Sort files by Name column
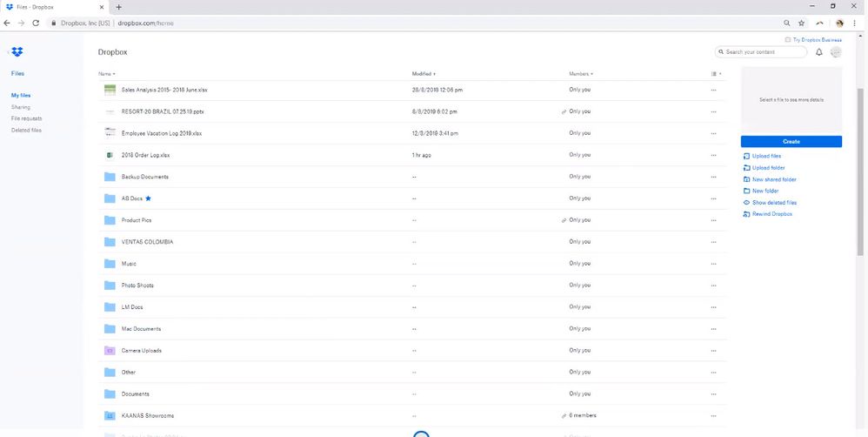Screen dimensions: 868x437 tap(106, 74)
